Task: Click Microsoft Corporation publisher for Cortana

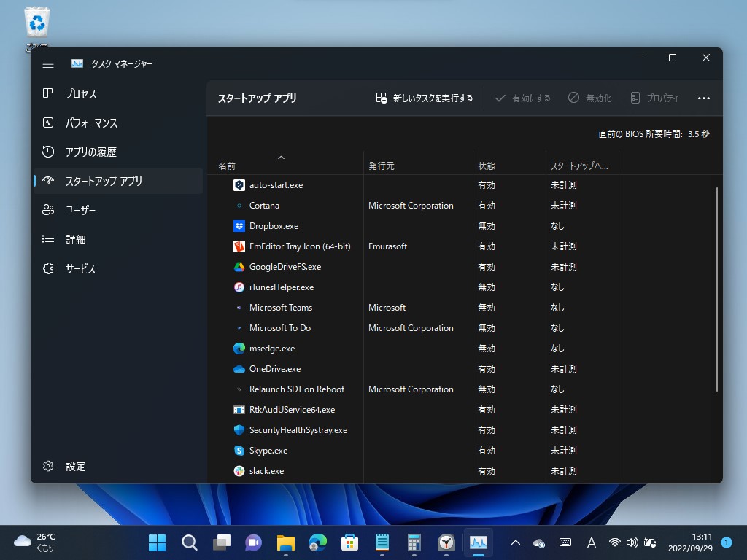Action: (x=411, y=206)
